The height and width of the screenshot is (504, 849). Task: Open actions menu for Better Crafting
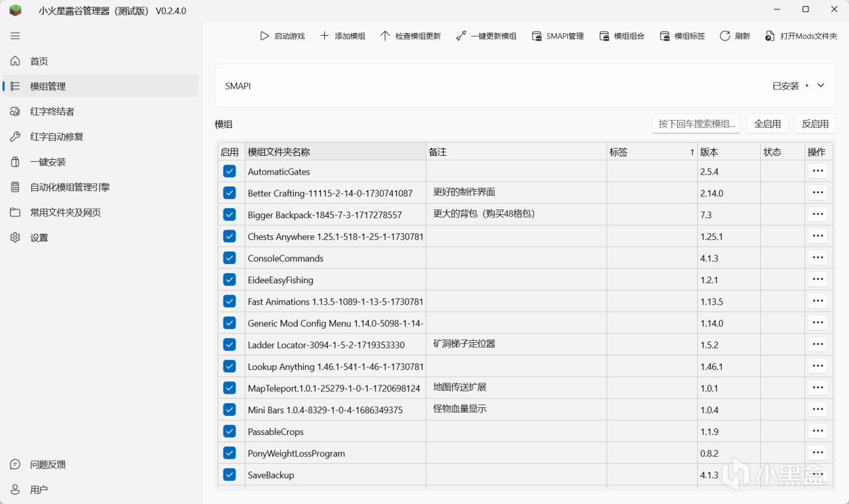pos(818,193)
